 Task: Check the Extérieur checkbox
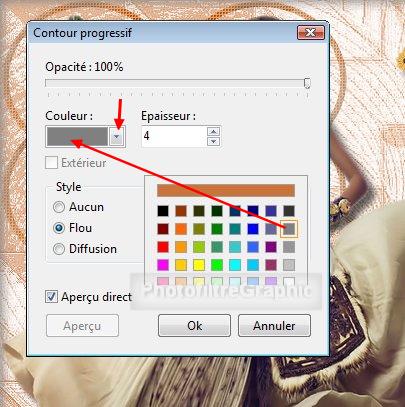(x=51, y=163)
